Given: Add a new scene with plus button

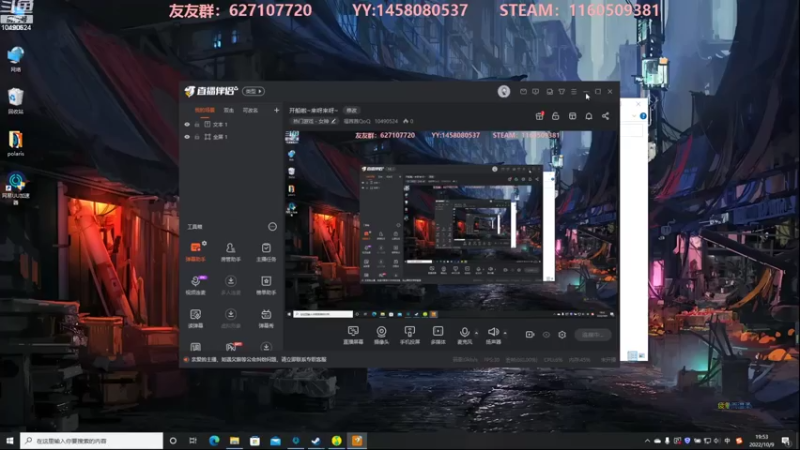Looking at the screenshot, I should (x=277, y=110).
